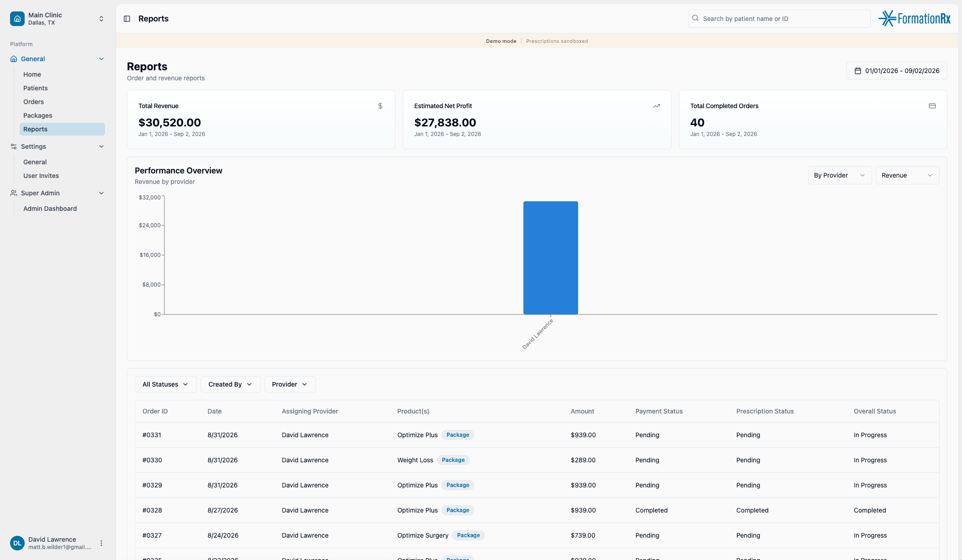Image resolution: width=962 pixels, height=560 pixels.
Task: Click the Overall Status column header
Action: click(875, 411)
